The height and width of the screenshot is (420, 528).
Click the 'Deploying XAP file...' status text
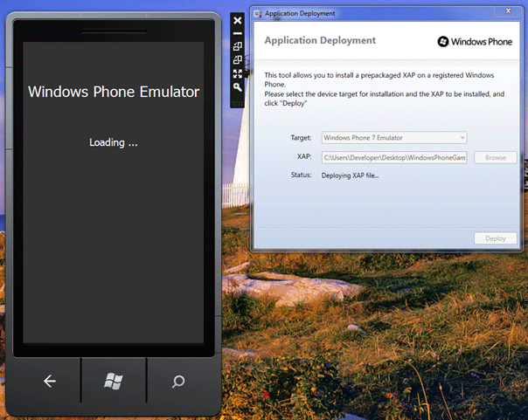350,176
